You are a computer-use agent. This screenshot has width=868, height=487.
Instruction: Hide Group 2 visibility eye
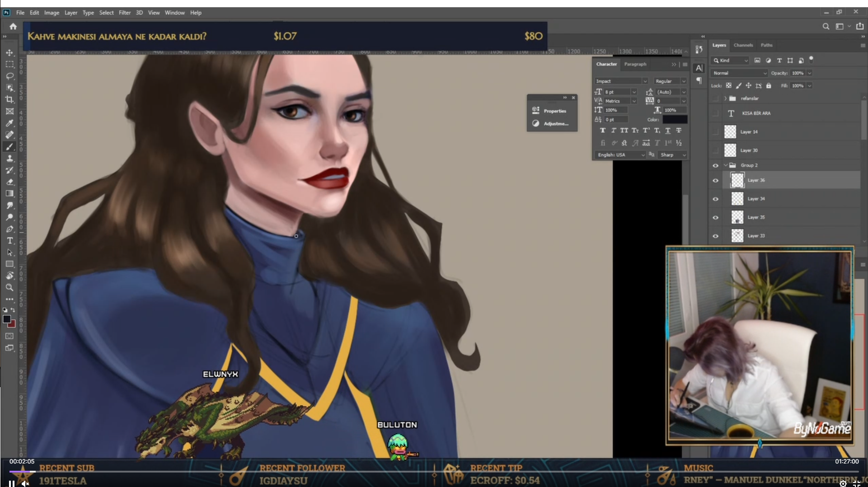(715, 165)
